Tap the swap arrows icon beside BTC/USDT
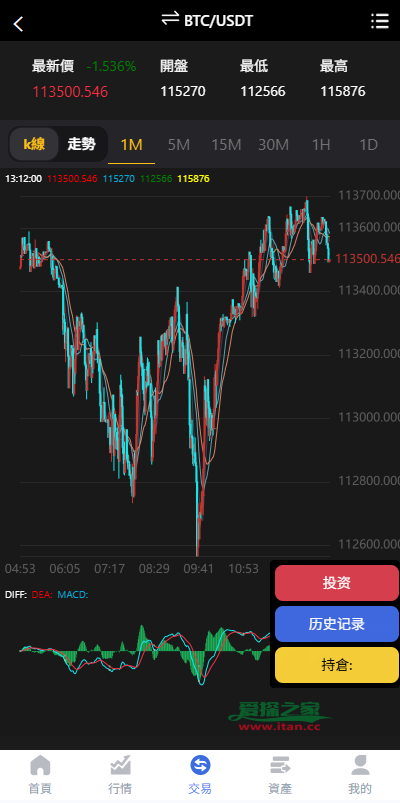 pos(170,19)
